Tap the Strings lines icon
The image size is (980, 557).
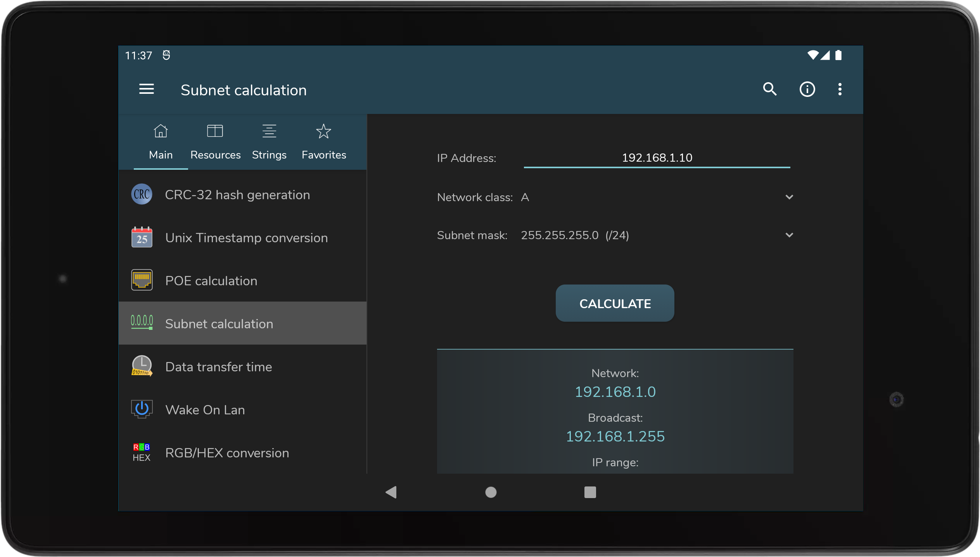[269, 131]
